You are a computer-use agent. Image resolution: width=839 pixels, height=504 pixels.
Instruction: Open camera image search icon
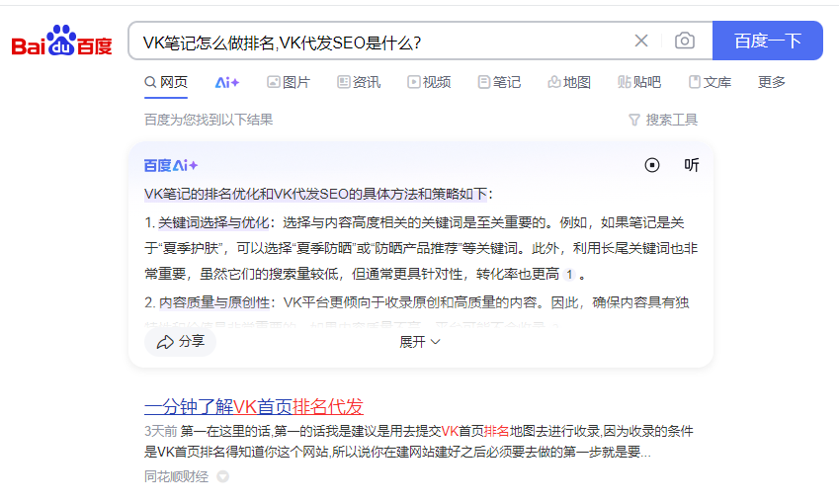click(685, 41)
